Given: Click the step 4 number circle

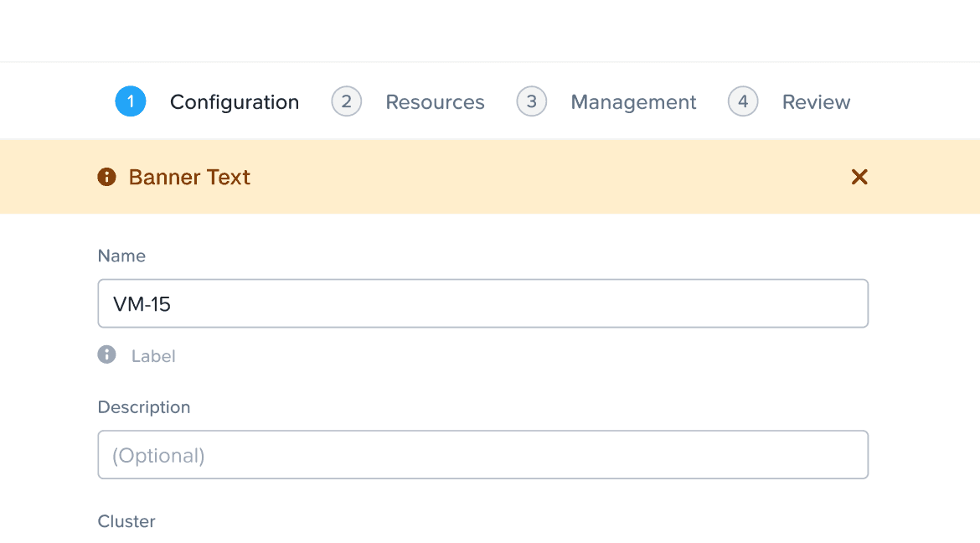Looking at the screenshot, I should tap(743, 102).
